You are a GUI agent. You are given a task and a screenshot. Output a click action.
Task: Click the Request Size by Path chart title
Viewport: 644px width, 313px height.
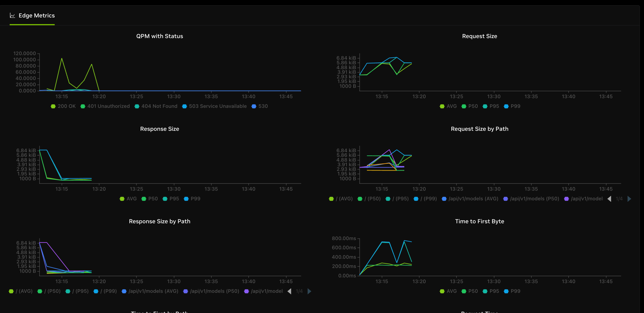[479, 129]
